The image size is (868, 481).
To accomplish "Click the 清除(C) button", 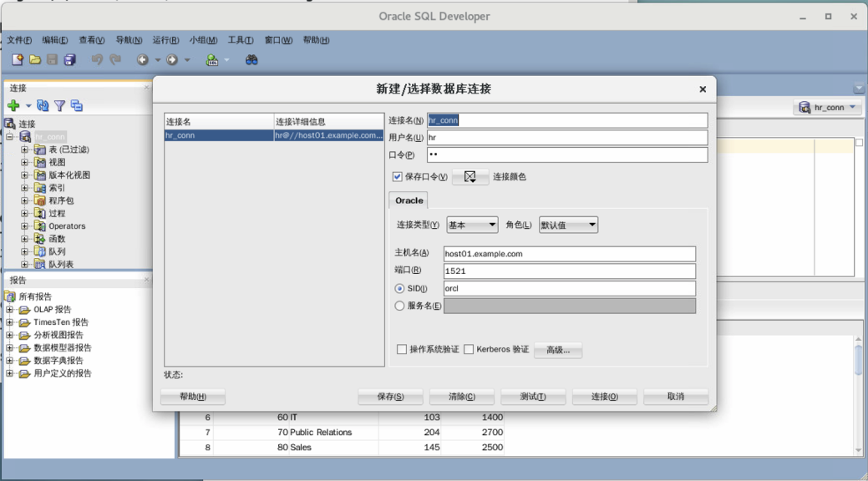I will [x=462, y=397].
